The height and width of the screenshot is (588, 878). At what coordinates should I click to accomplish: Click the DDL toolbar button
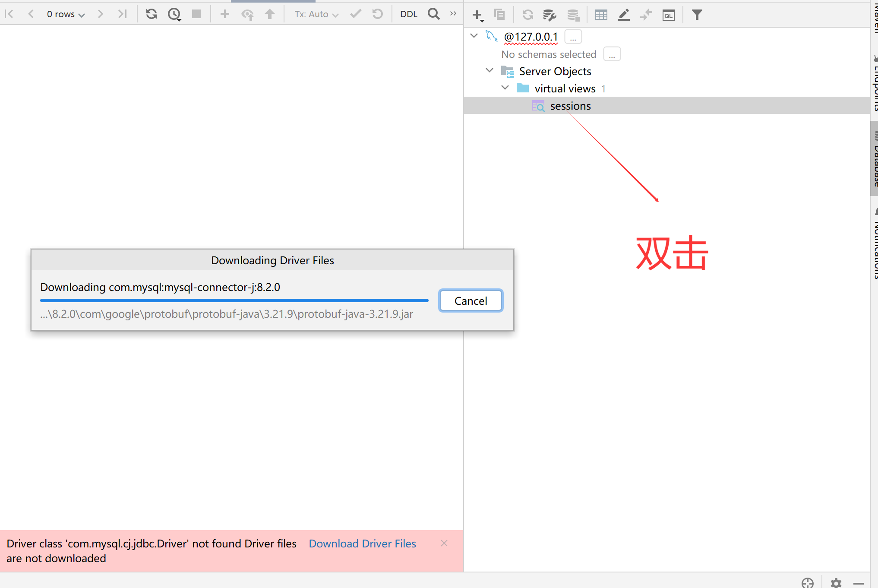(x=408, y=14)
